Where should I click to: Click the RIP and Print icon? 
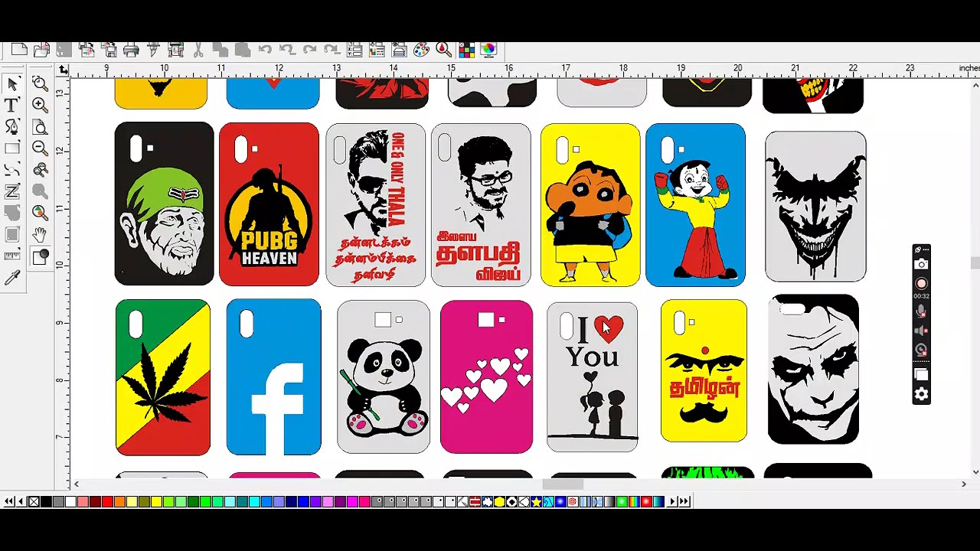point(175,50)
